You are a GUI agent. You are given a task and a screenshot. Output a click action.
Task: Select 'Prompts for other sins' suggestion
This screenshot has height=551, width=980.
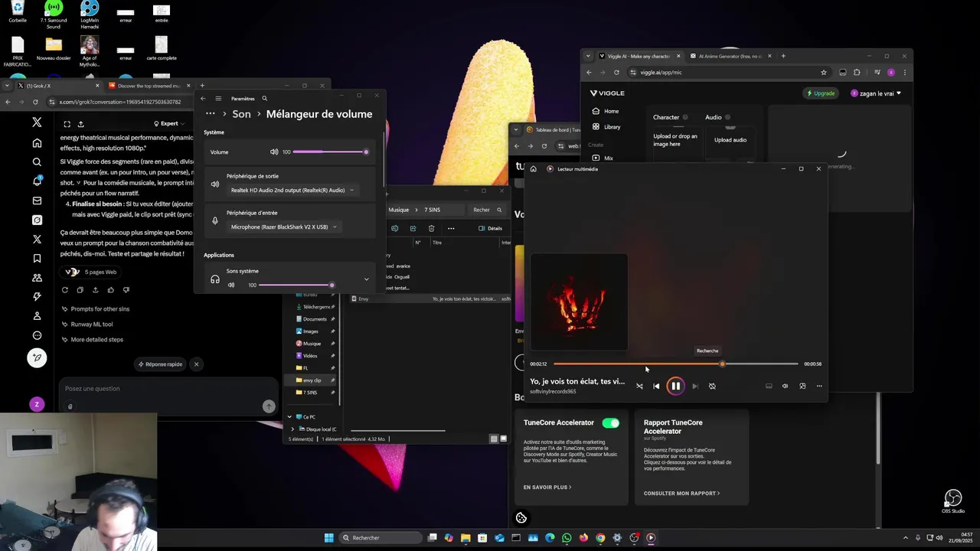96,309
